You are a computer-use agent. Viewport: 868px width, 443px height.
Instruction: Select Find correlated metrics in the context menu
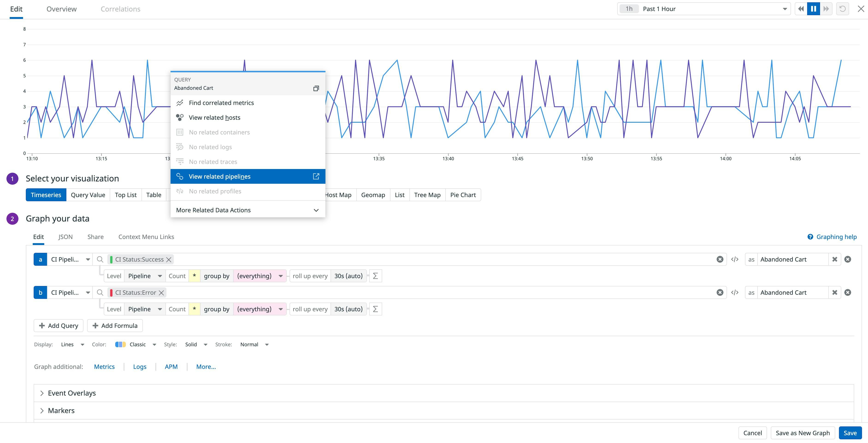tap(221, 103)
